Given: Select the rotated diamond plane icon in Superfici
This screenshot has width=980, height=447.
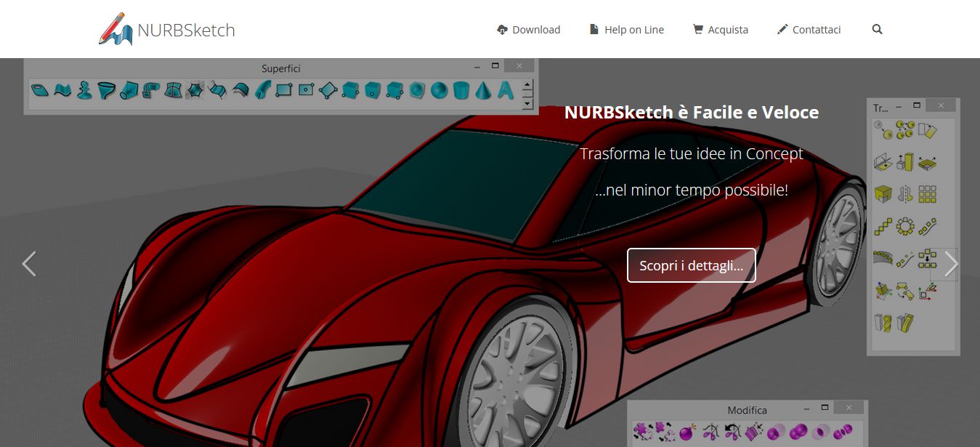Looking at the screenshot, I should pos(328,90).
